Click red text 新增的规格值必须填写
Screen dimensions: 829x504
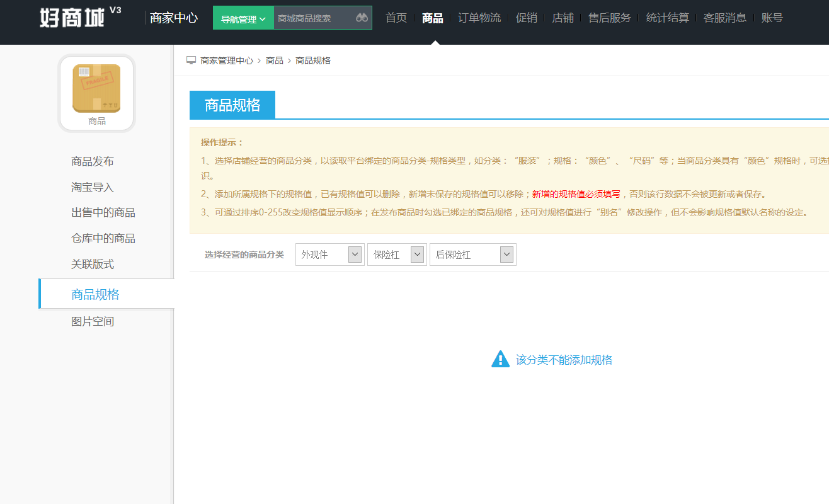click(576, 194)
